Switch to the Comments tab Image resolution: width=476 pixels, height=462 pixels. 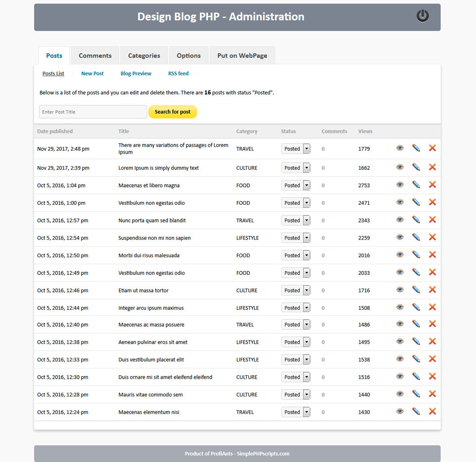pos(95,55)
